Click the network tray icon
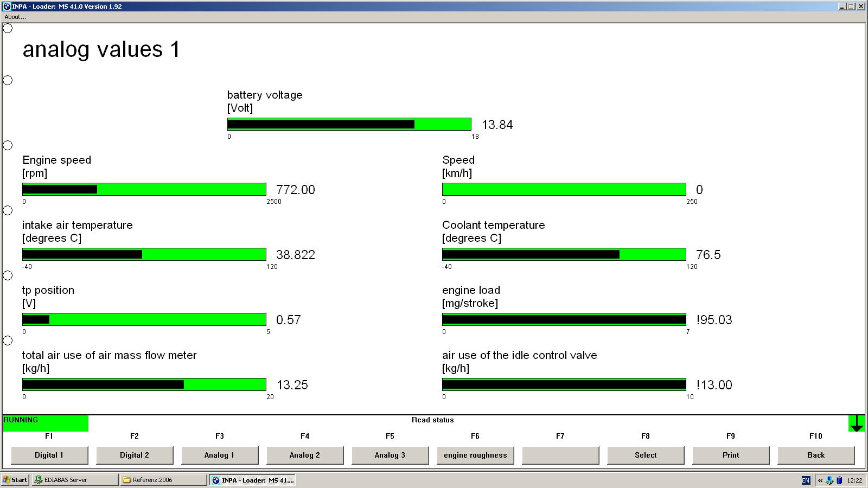Image resolution: width=868 pixels, height=488 pixels. click(x=829, y=480)
